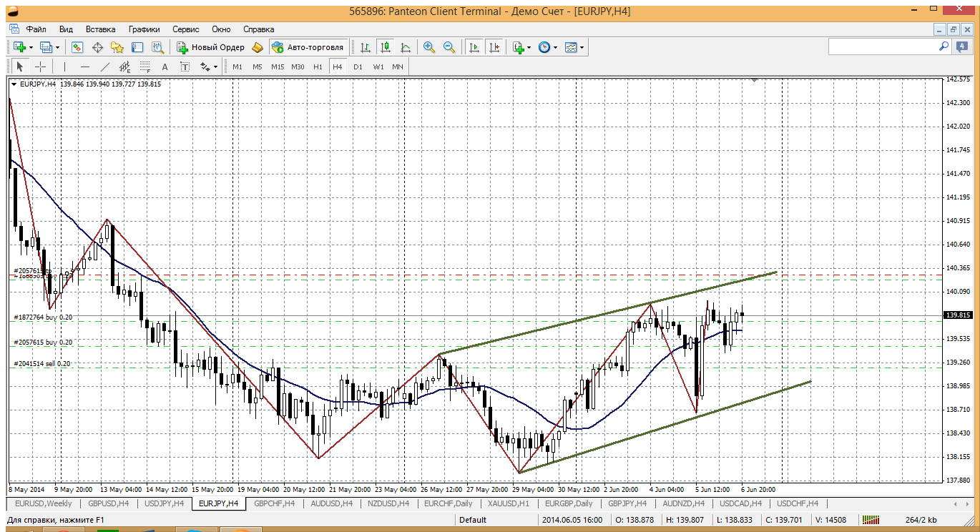Screen dimensions: 980x532
Task: Show the Navigator panel star-folder icon
Action: pyautogui.click(x=117, y=47)
